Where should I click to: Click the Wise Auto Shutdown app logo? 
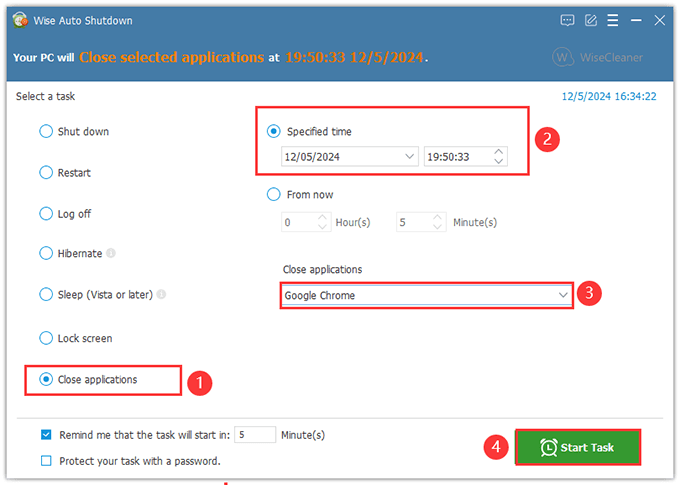click(20, 20)
